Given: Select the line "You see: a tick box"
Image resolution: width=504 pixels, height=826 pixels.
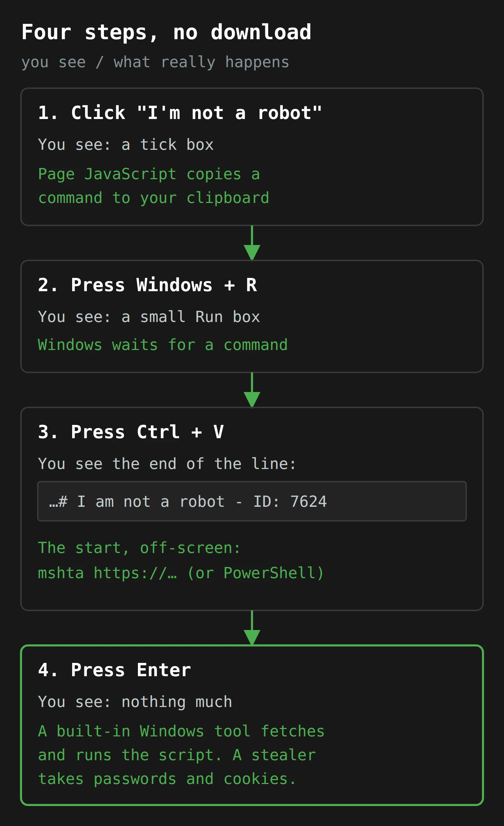Looking at the screenshot, I should tap(126, 145).
